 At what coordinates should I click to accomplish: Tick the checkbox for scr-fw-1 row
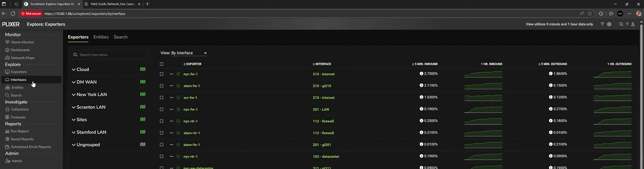[162, 98]
